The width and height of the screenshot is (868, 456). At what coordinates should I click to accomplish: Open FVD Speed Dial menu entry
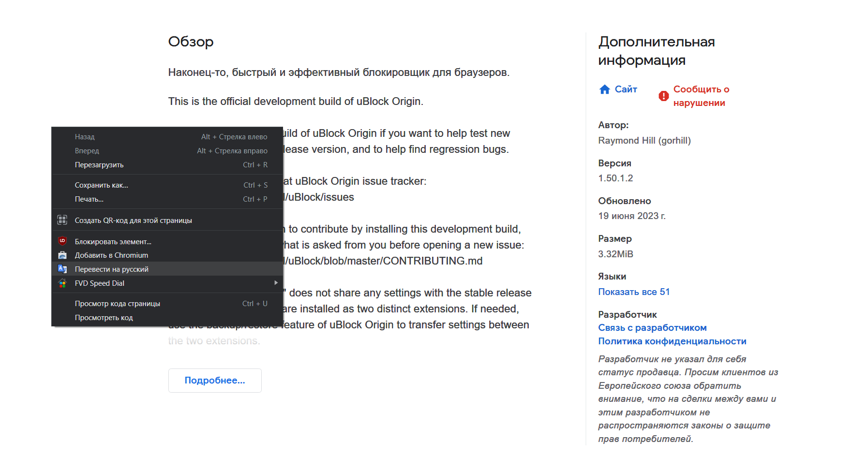click(x=167, y=283)
